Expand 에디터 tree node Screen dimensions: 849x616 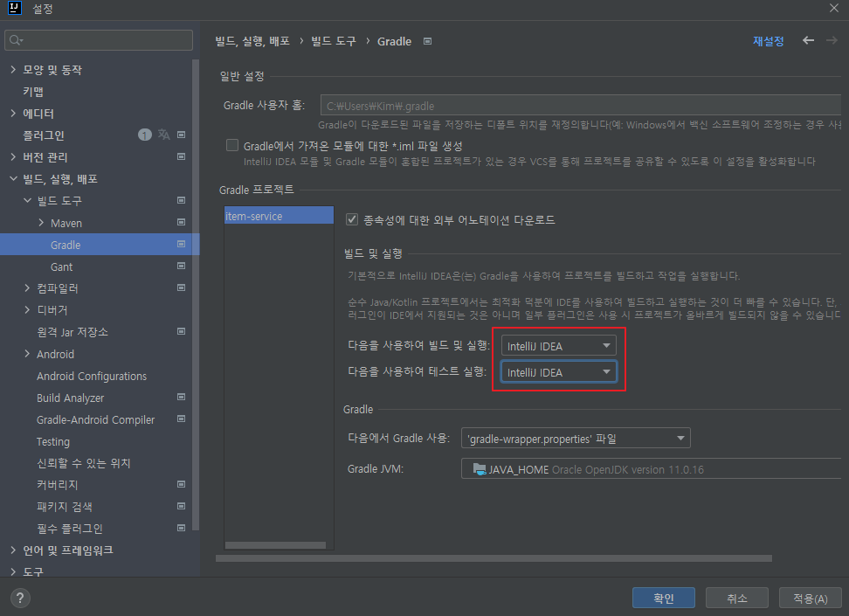point(13,113)
